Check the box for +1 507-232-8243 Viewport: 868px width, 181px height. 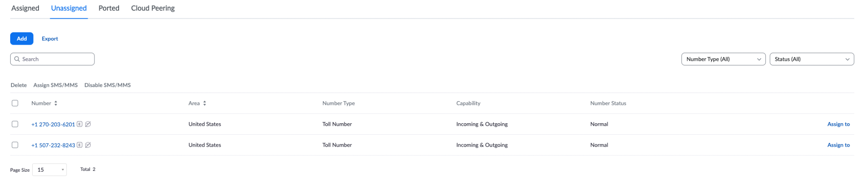click(15, 145)
